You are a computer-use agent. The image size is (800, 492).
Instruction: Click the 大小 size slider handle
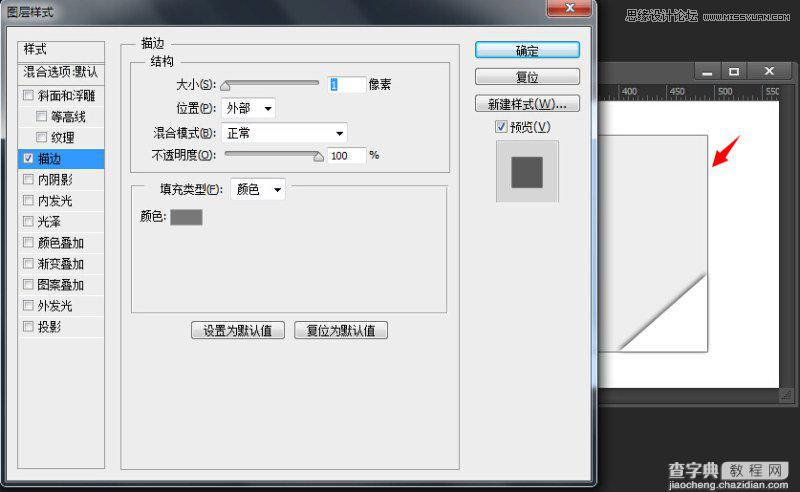225,86
